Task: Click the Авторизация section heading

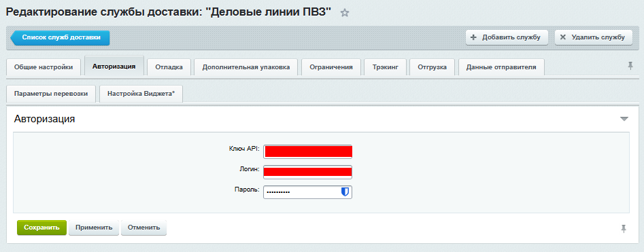Action: [x=44, y=119]
